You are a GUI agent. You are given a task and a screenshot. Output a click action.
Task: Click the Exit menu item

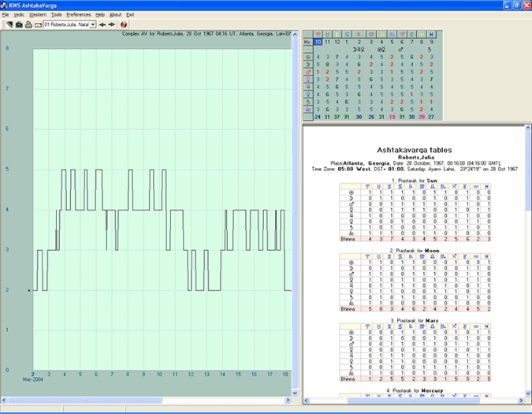pos(130,15)
